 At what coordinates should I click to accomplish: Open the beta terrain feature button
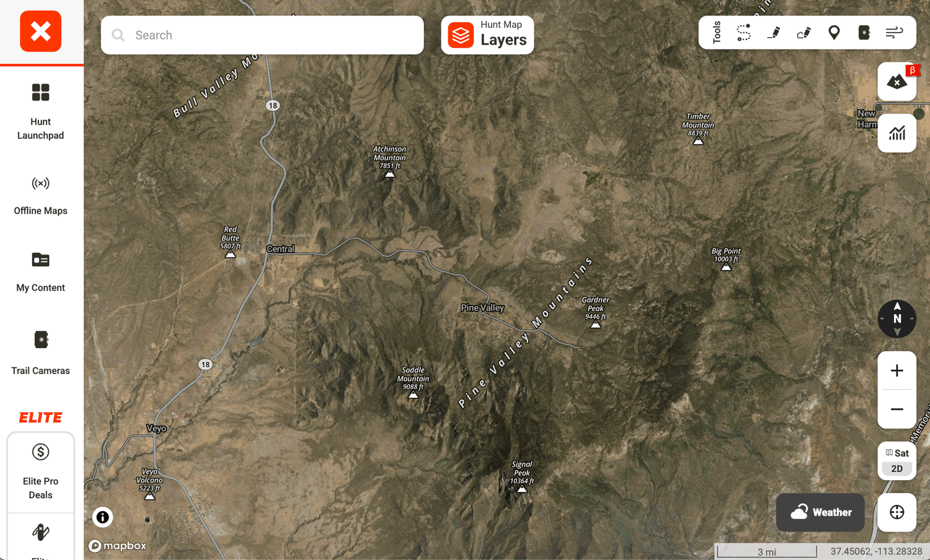pyautogui.click(x=897, y=81)
